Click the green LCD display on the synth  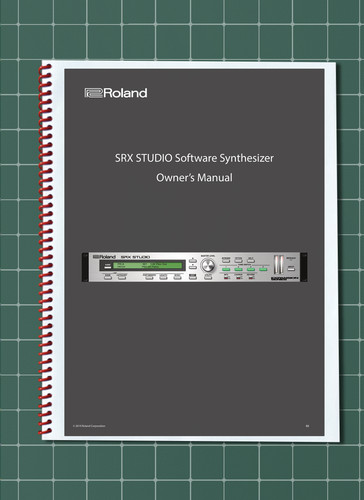[x=148, y=266]
